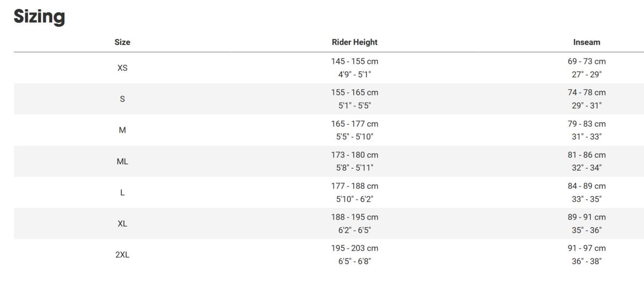644x283 pixels.
Task: Click the 36" - 38" inseam text
Action: (x=587, y=262)
